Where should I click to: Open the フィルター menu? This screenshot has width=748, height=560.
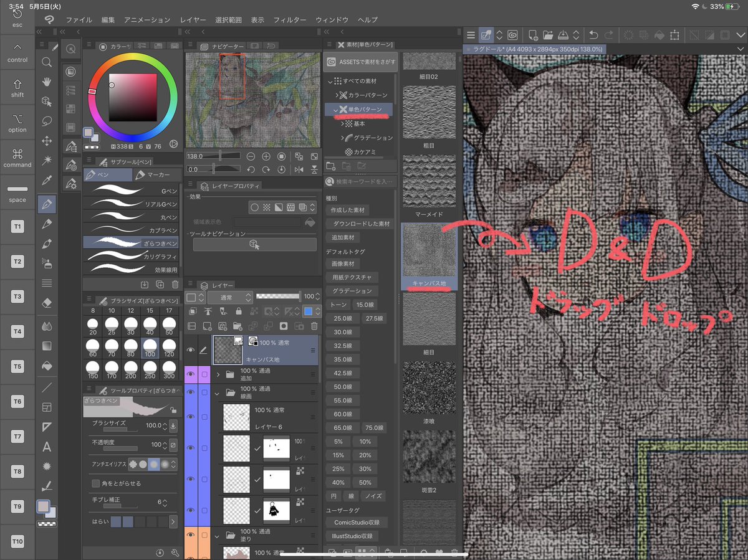[x=289, y=20]
